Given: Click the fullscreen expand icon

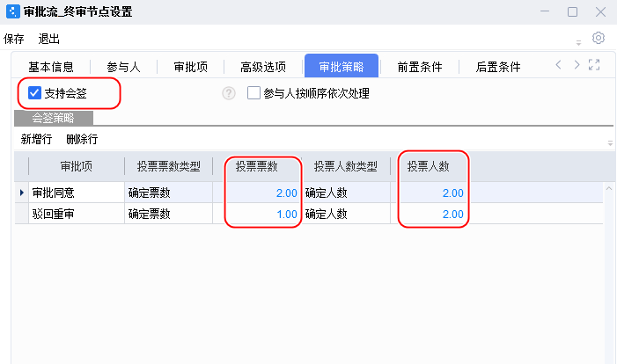Looking at the screenshot, I should pos(593,65).
